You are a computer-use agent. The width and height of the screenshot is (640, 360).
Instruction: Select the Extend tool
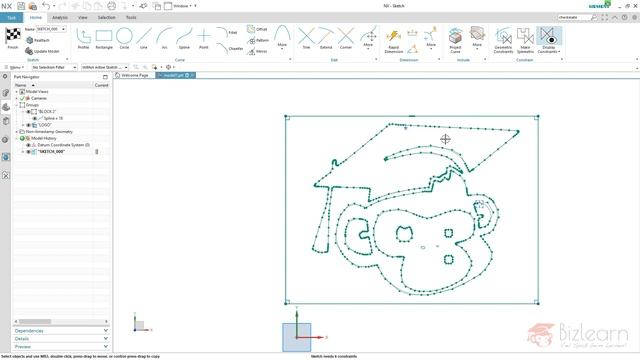tap(326, 39)
